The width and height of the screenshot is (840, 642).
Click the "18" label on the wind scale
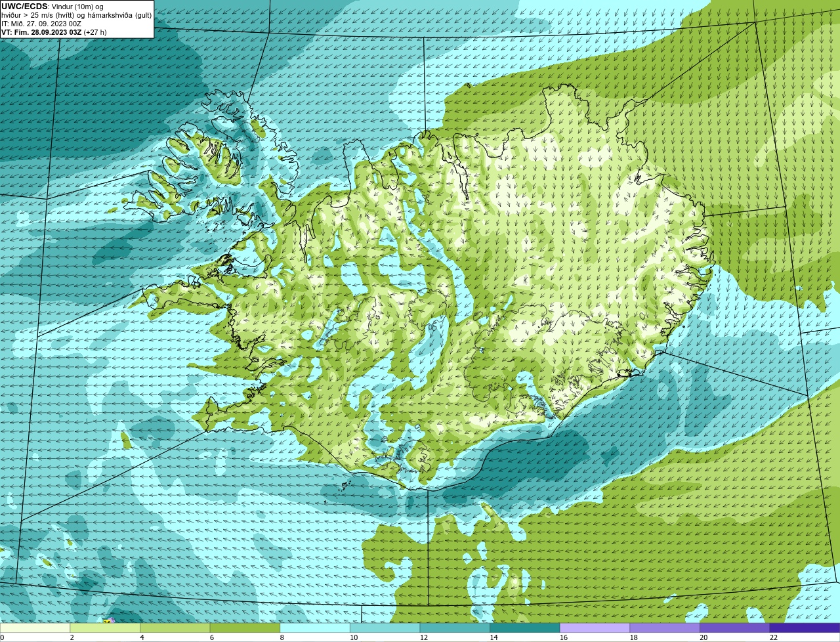point(634,637)
